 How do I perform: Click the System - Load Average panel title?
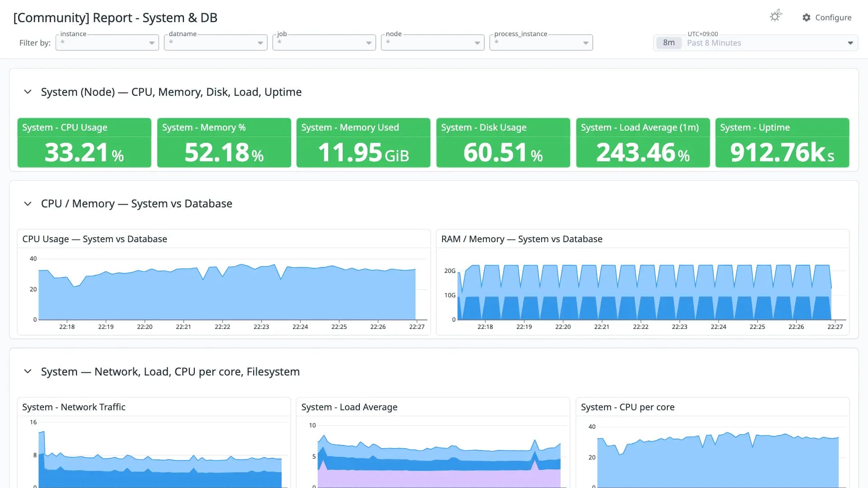coord(349,407)
